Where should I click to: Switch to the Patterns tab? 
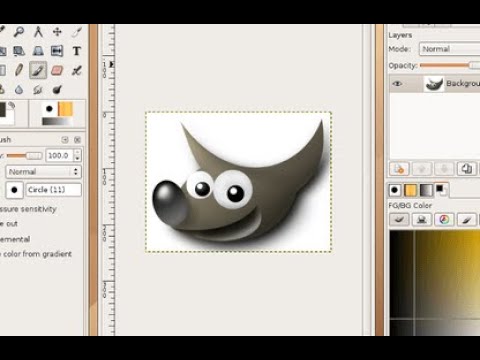tap(410, 190)
